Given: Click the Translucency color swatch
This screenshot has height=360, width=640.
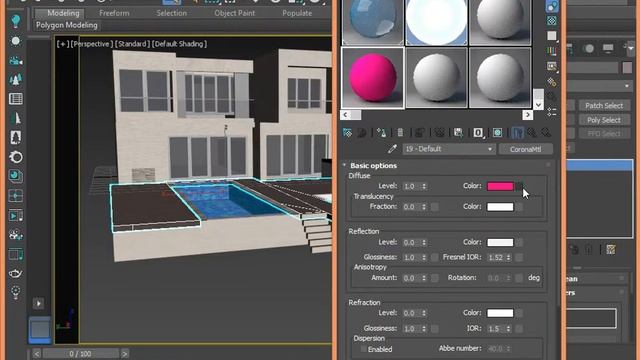Looking at the screenshot, I should (500, 207).
